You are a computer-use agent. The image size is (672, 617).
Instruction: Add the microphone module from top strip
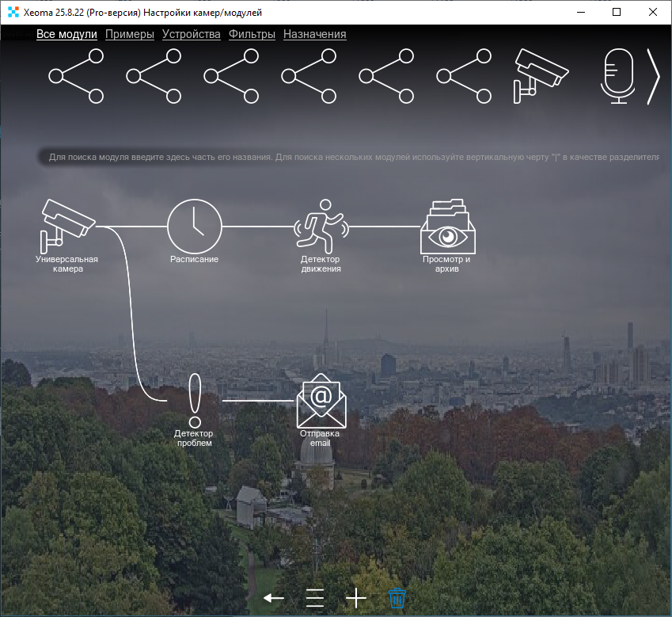click(617, 75)
